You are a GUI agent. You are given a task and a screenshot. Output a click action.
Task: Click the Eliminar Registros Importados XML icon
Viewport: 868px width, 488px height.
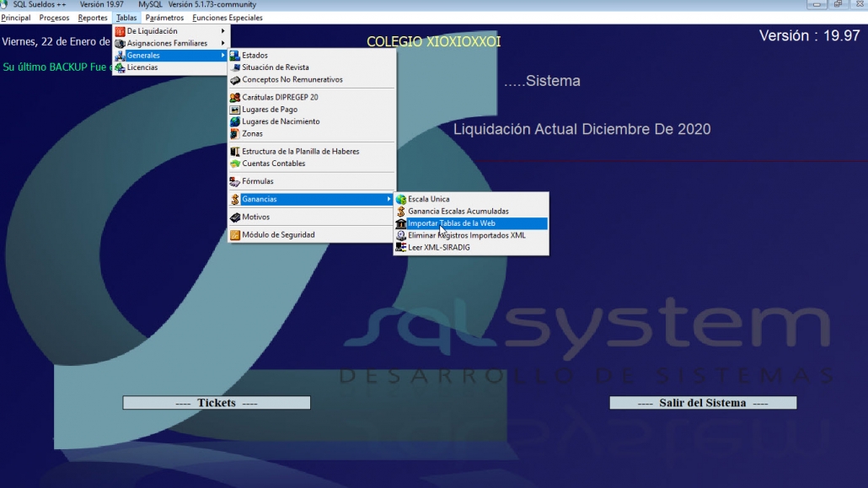(401, 236)
